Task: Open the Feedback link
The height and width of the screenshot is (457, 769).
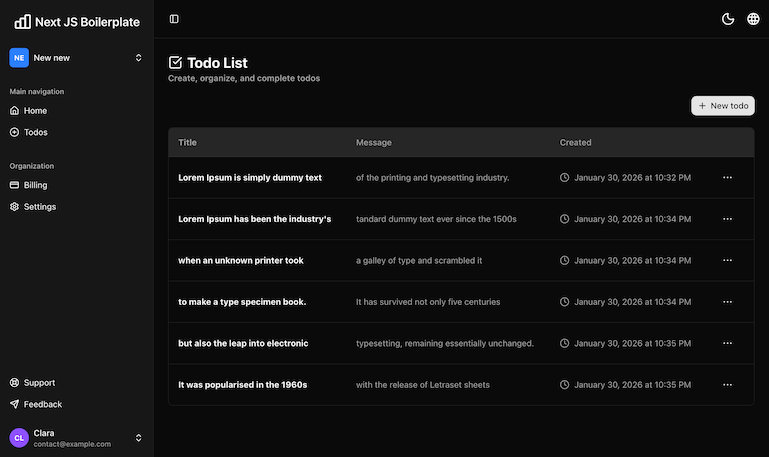Action: click(x=42, y=404)
